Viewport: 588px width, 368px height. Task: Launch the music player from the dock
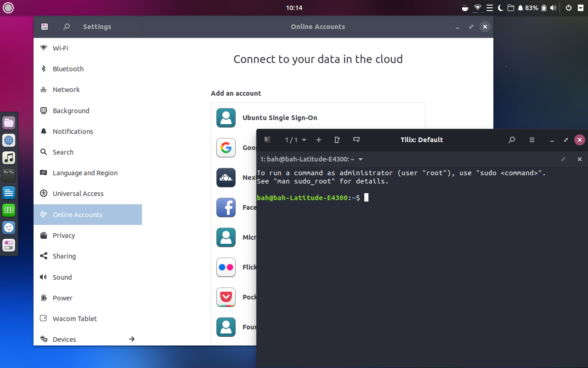(9, 158)
